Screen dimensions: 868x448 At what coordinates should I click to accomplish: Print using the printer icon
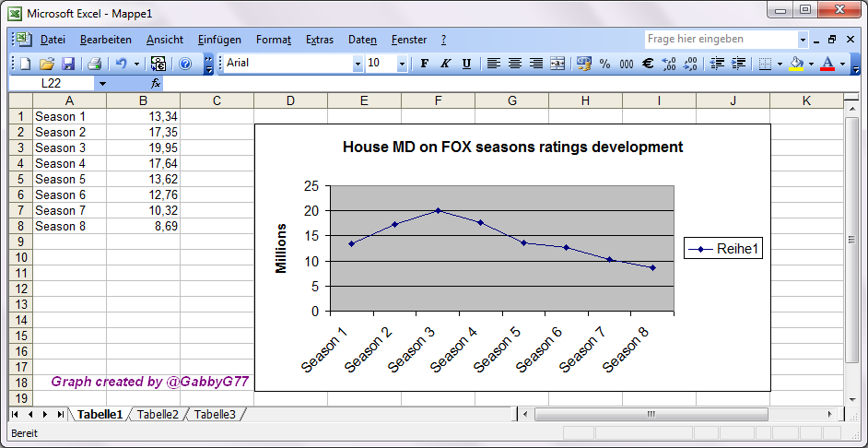(95, 64)
